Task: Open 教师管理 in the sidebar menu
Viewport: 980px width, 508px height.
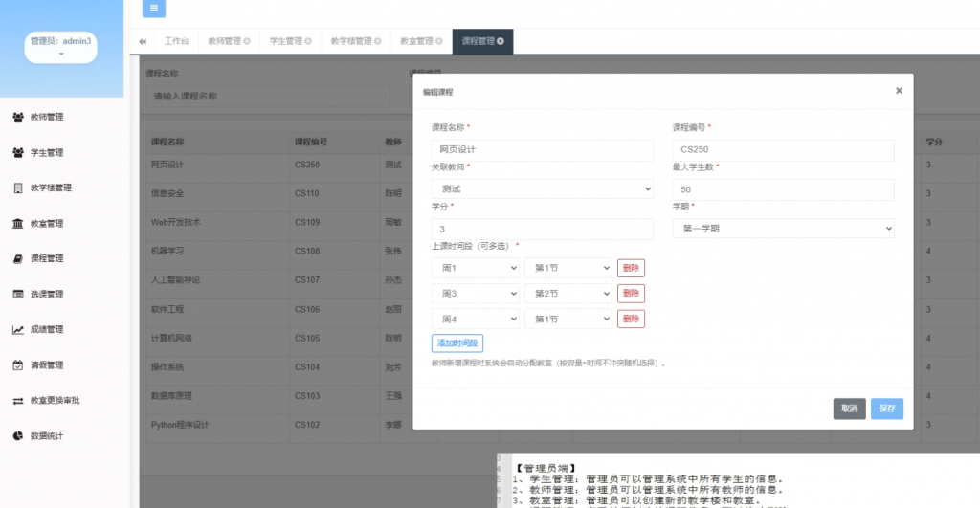Action: pos(47,117)
